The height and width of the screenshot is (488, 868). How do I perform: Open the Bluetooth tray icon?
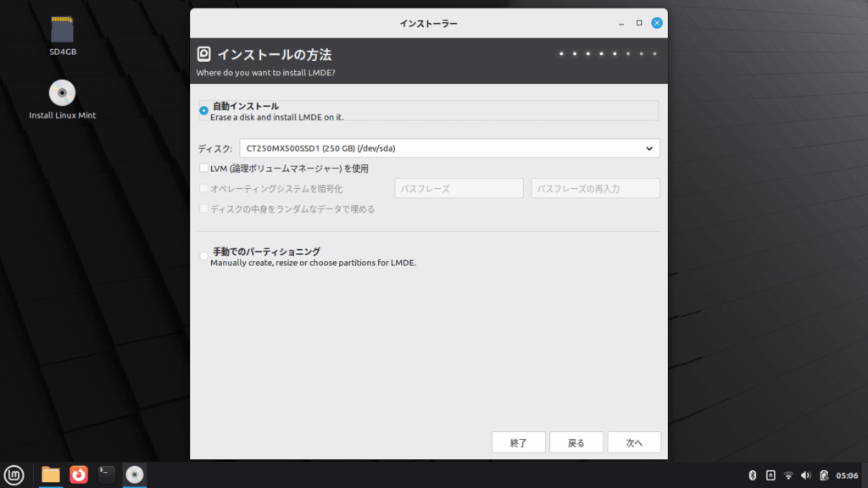point(752,475)
